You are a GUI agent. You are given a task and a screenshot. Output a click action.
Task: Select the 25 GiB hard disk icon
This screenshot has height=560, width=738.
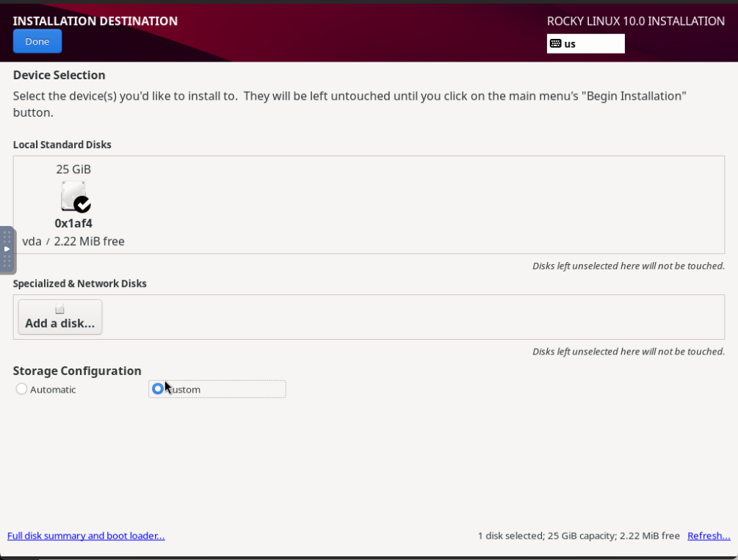point(74,196)
